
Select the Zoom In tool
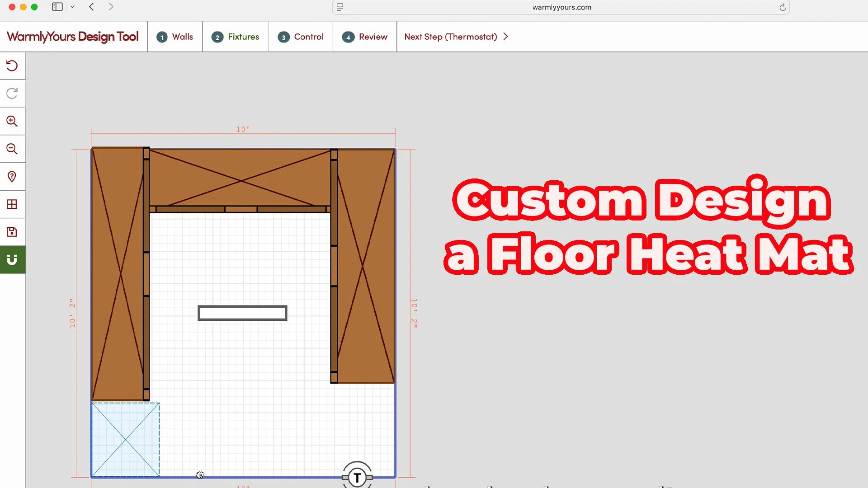pos(12,121)
